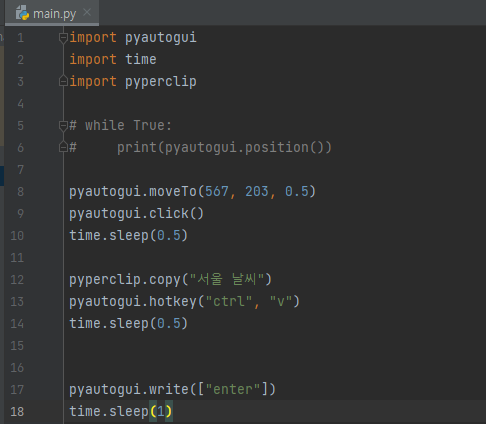Viewport: 486px width, 424px height.
Task: Click 'time.sleep(0.5)' on line 14
Action: [129, 324]
